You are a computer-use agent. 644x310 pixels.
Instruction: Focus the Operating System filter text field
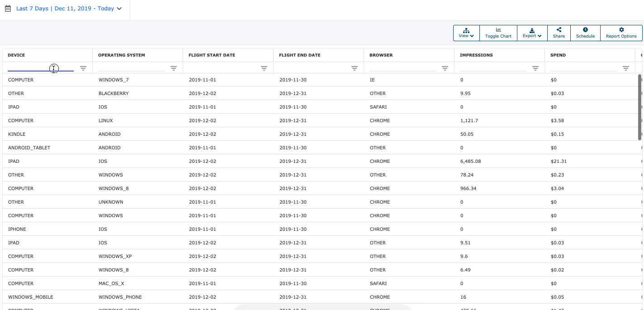[131, 68]
